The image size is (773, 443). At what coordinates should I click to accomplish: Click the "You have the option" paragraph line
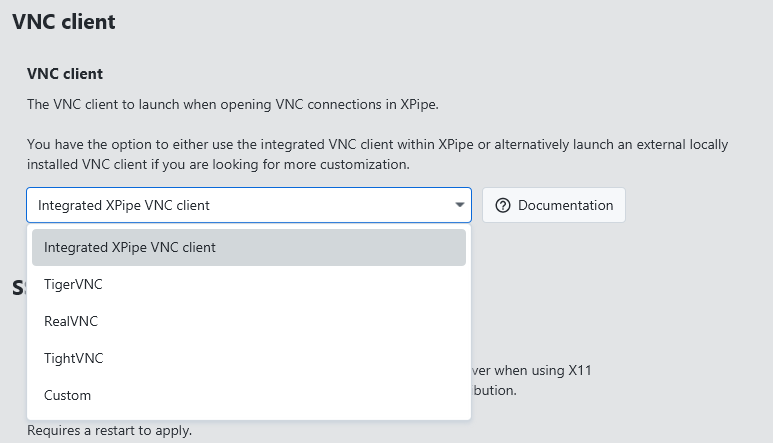pyautogui.click(x=377, y=144)
